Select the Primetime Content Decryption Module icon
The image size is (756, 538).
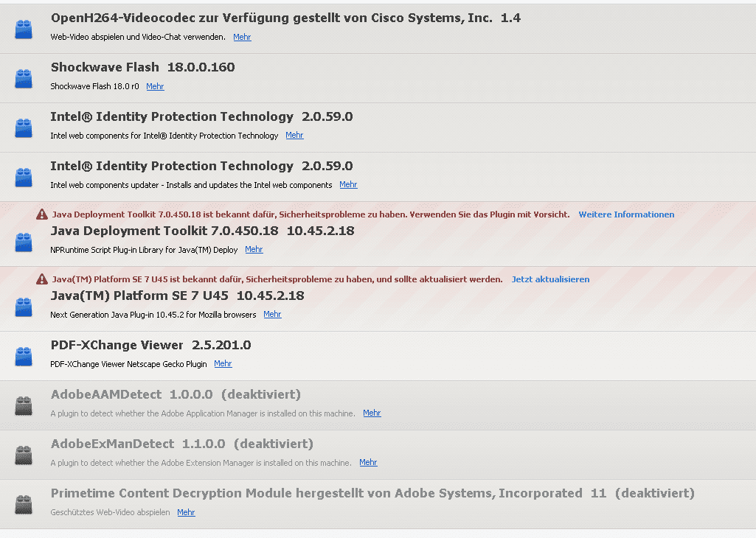tap(23, 504)
